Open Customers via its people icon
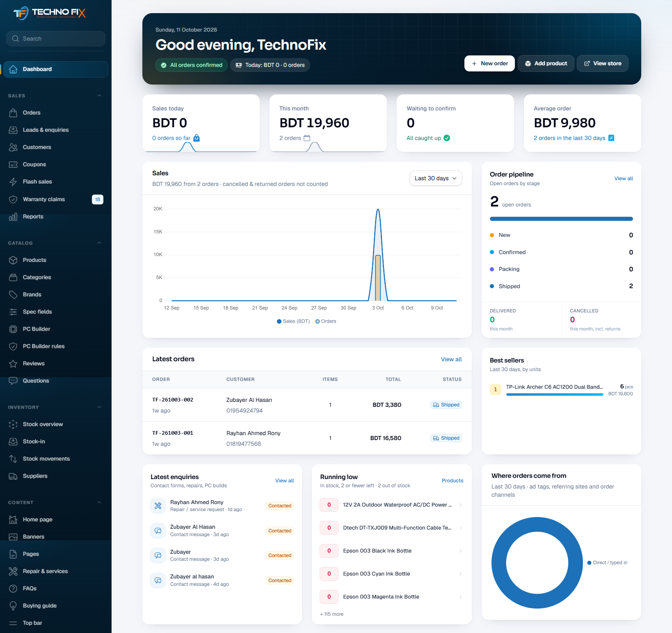 point(13,147)
